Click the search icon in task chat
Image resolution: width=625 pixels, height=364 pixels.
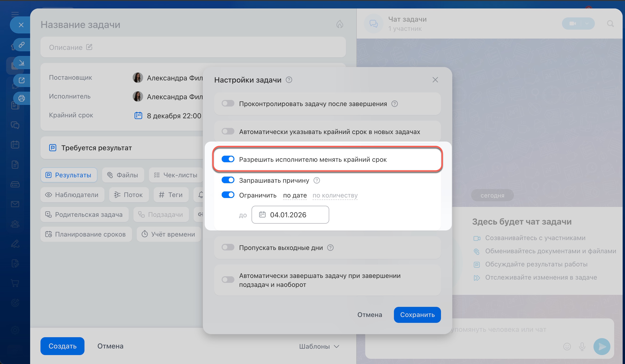tap(610, 24)
